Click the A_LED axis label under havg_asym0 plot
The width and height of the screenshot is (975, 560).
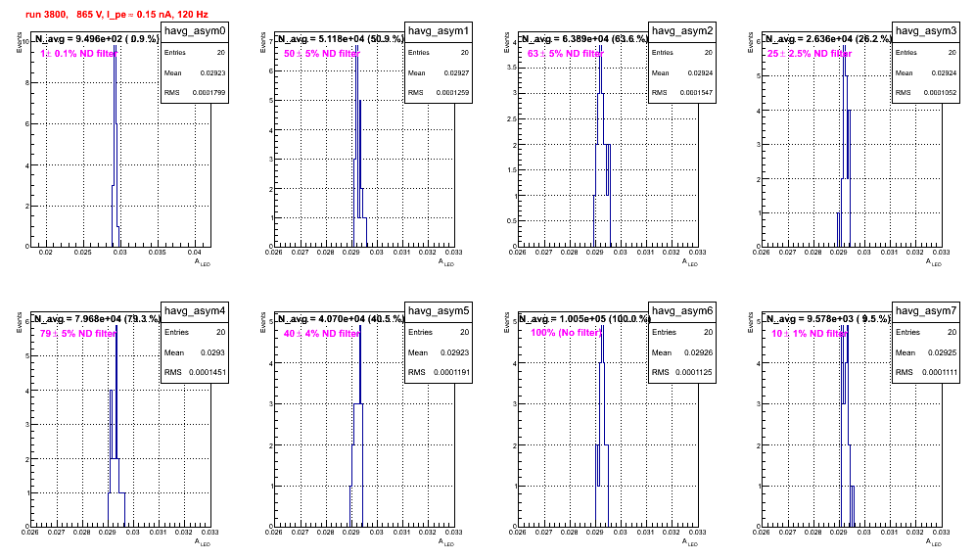(203, 262)
